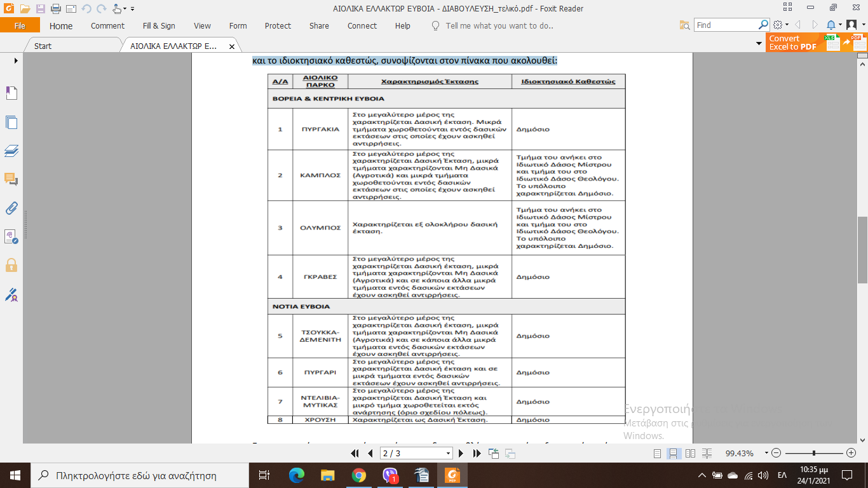This screenshot has width=868, height=488.
Task: Open the Pages thumbnails panel icon
Action: [11, 122]
